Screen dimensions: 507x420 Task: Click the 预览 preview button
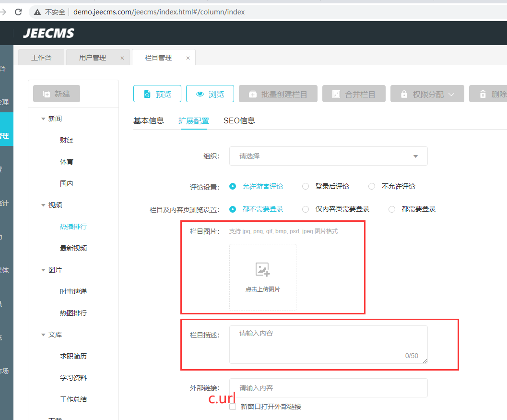pyautogui.click(x=157, y=94)
